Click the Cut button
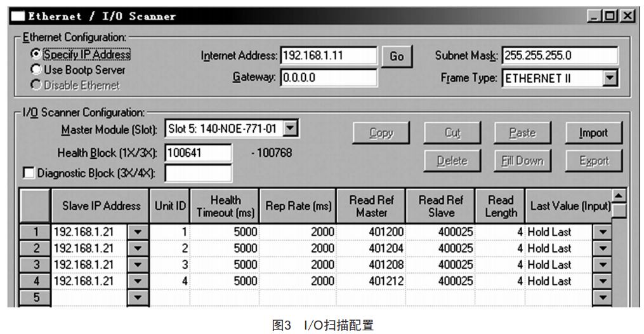Image resolution: width=644 pixels, height=334 pixels. [x=452, y=133]
